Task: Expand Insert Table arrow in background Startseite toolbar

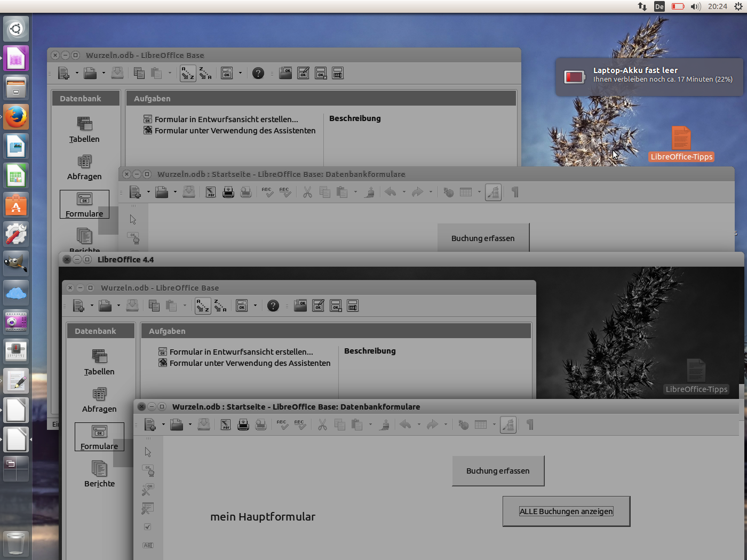Action: click(x=479, y=192)
